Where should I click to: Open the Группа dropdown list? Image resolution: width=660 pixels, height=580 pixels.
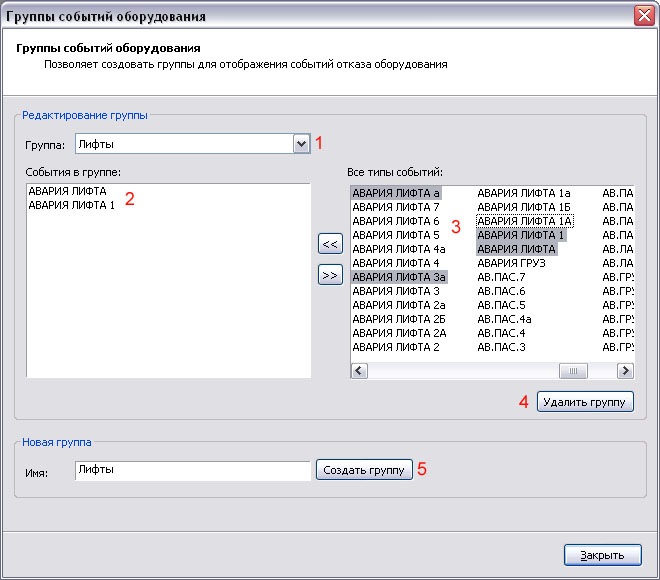tap(301, 144)
